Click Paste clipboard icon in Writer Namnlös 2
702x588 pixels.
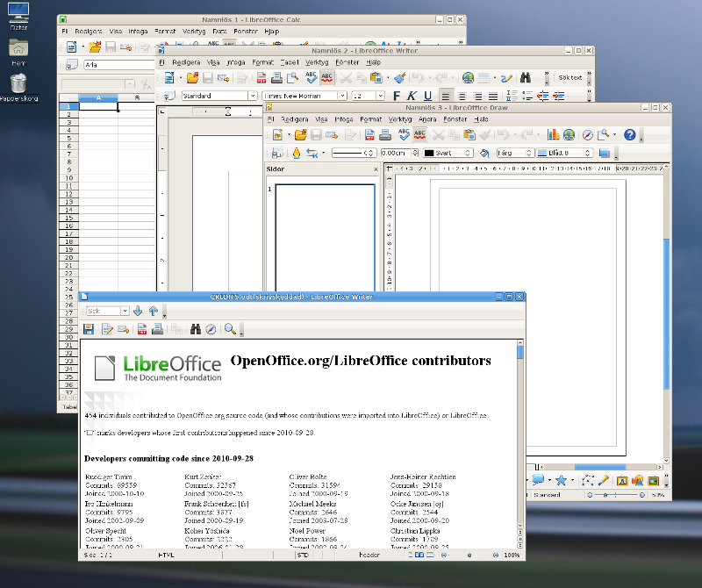376,78
